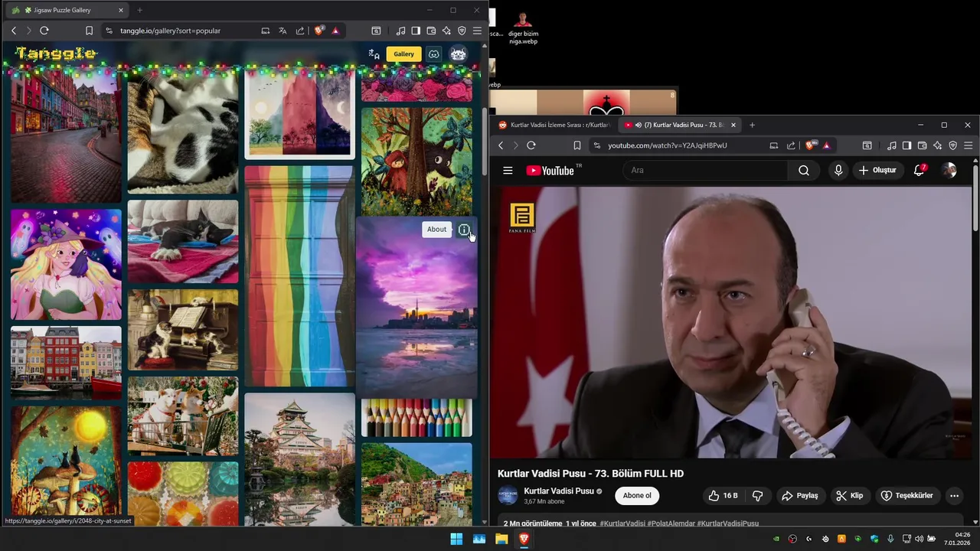Bookmark the Tanggle gallery page
This screenshot has width=980, height=551.
point(89,31)
